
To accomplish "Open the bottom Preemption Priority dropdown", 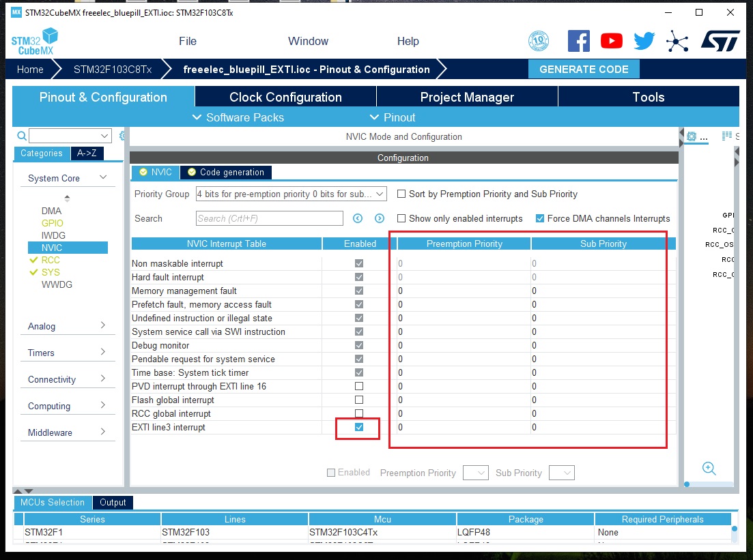I will [475, 473].
